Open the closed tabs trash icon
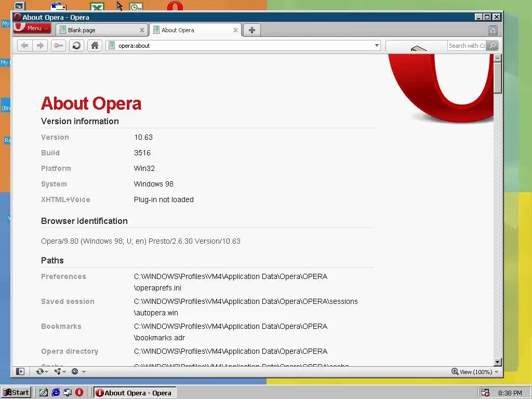Viewport: 532px width, 399px height. [x=493, y=31]
